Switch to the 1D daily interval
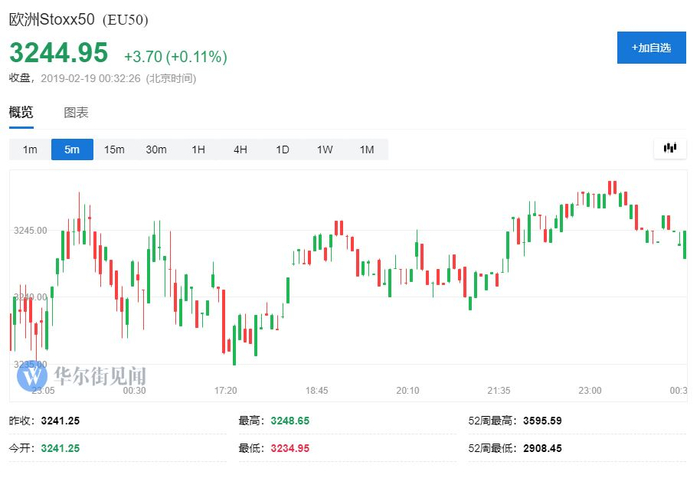Viewport: 700px width, 482px height. (282, 150)
